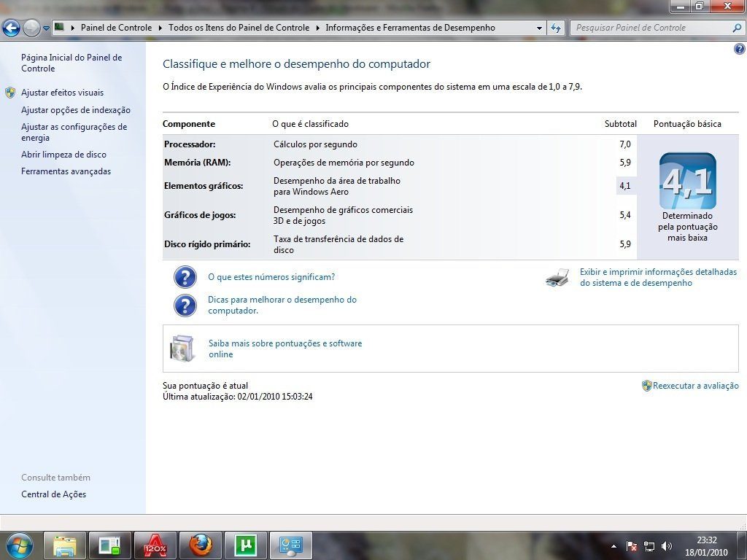Click 'Cálculos por segundo' text
The height and width of the screenshot is (560, 747).
pos(315,144)
